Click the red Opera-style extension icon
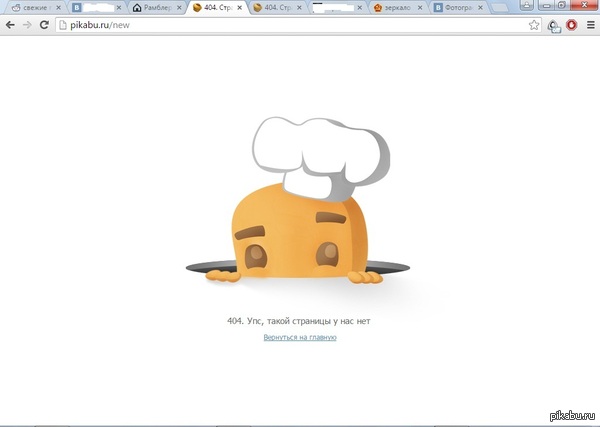600x427 pixels. tap(571, 24)
